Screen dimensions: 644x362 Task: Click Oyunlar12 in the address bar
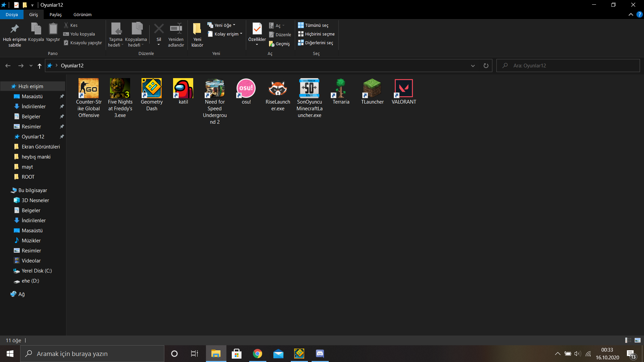pos(72,66)
